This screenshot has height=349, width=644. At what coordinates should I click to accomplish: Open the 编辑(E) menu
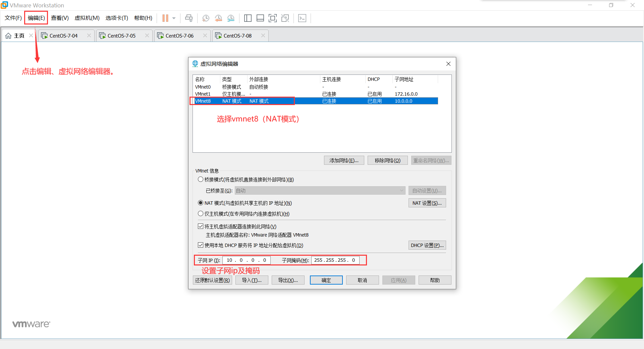36,18
